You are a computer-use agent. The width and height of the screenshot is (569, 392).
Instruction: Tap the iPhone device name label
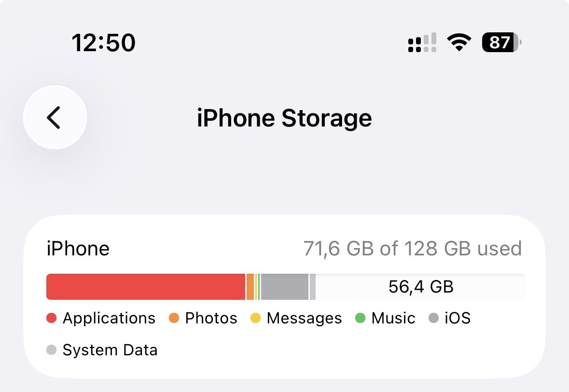(78, 249)
